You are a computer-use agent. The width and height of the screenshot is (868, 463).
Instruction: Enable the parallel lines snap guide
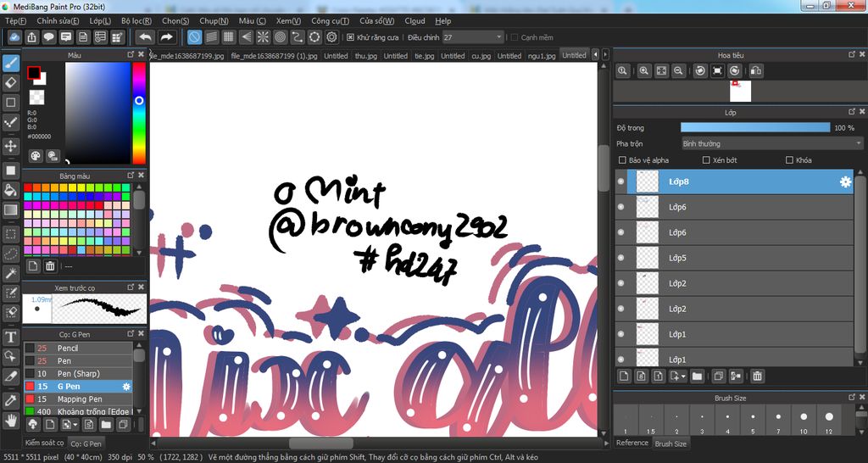click(x=211, y=37)
